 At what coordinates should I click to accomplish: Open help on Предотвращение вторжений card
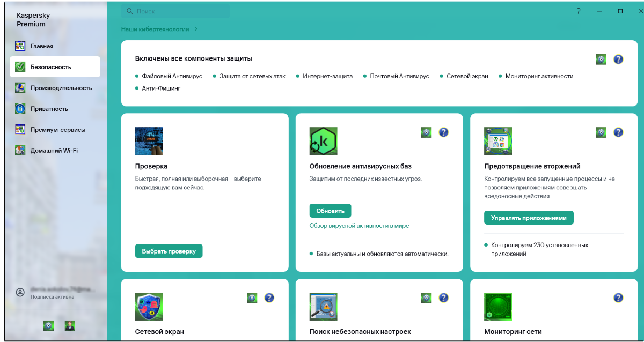pyautogui.click(x=618, y=132)
